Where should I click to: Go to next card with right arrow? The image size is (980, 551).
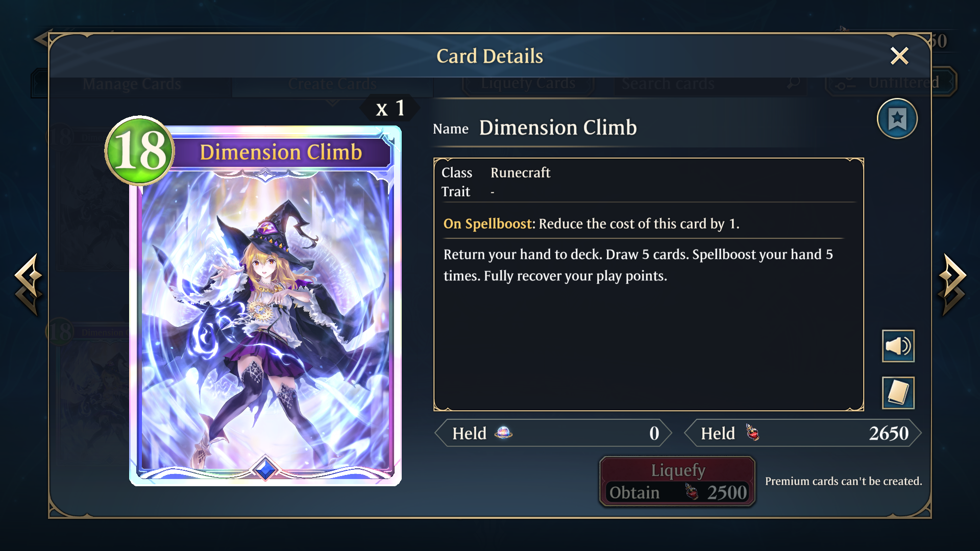pyautogui.click(x=952, y=284)
